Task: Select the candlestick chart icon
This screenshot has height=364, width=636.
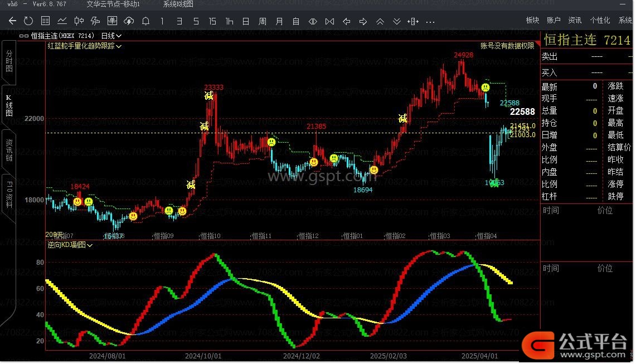Action: pos(79,21)
